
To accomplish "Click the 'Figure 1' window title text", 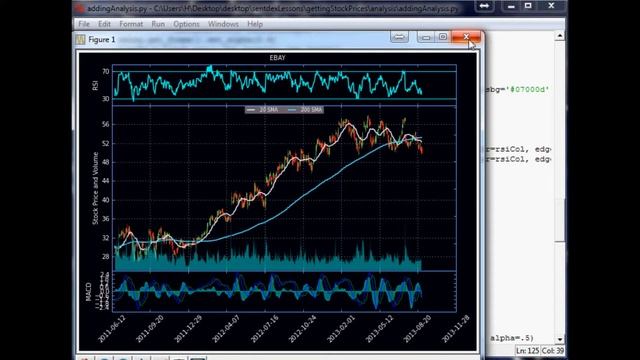I will click(102, 40).
